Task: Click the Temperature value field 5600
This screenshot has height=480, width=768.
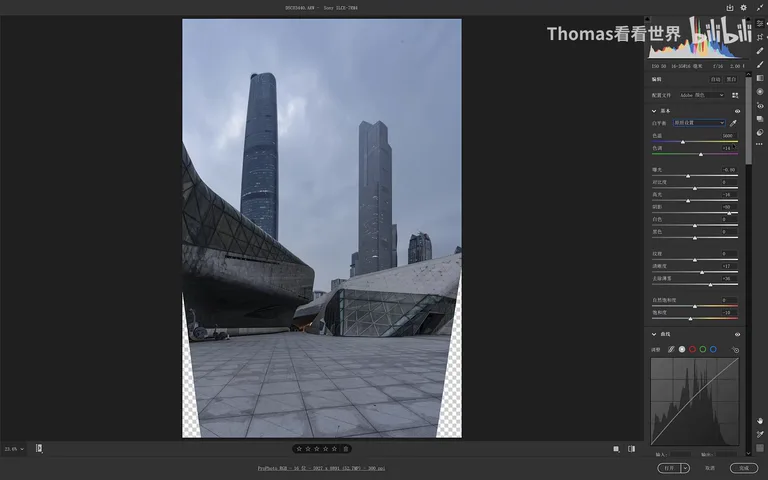Action: click(x=728, y=136)
